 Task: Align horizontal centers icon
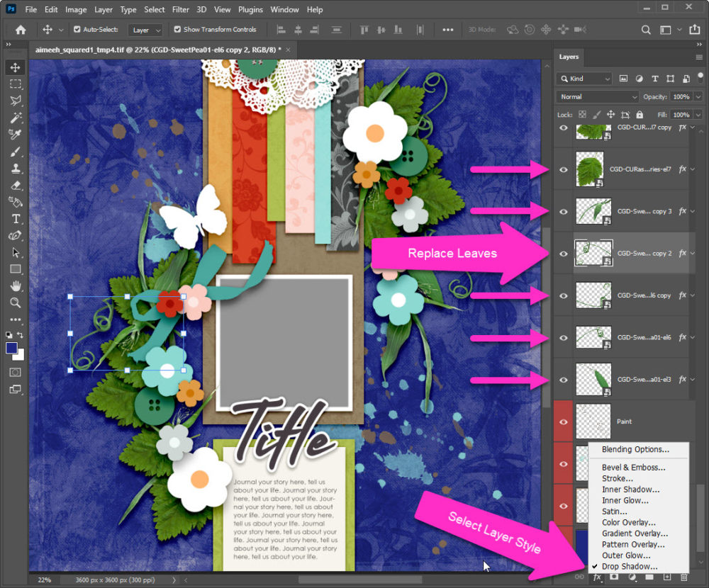[x=298, y=30]
